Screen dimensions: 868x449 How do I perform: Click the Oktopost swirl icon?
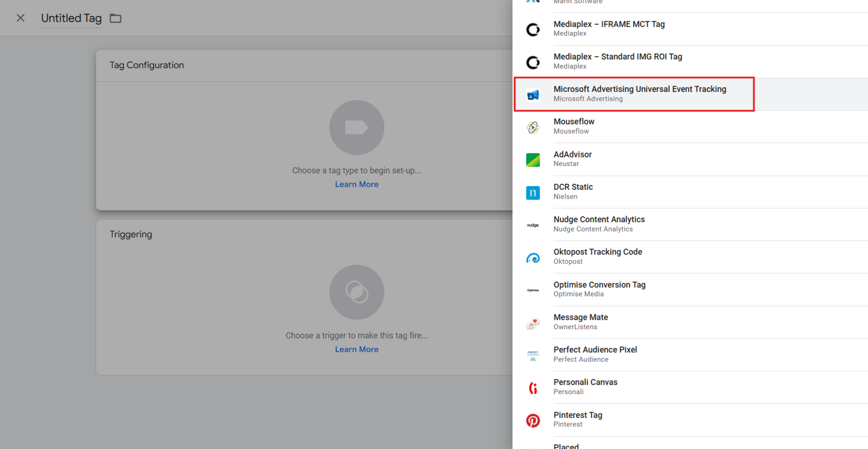tap(533, 258)
